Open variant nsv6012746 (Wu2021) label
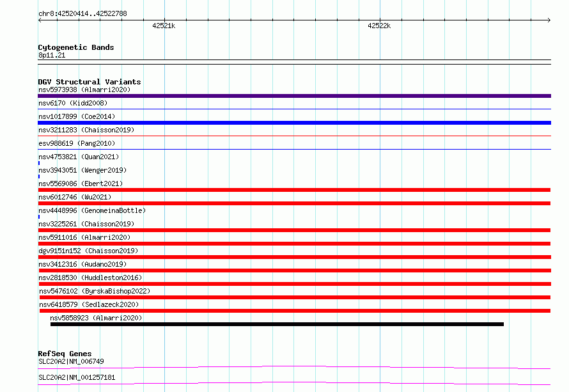This screenshot has width=569, height=392. point(75,197)
